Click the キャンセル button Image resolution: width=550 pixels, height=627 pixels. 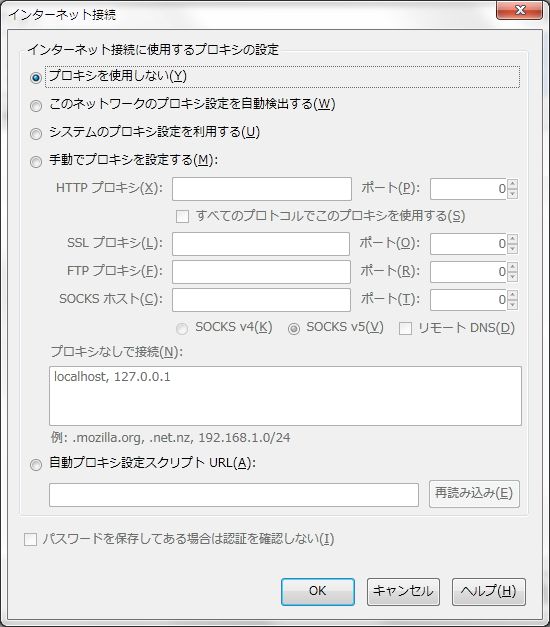point(403,591)
